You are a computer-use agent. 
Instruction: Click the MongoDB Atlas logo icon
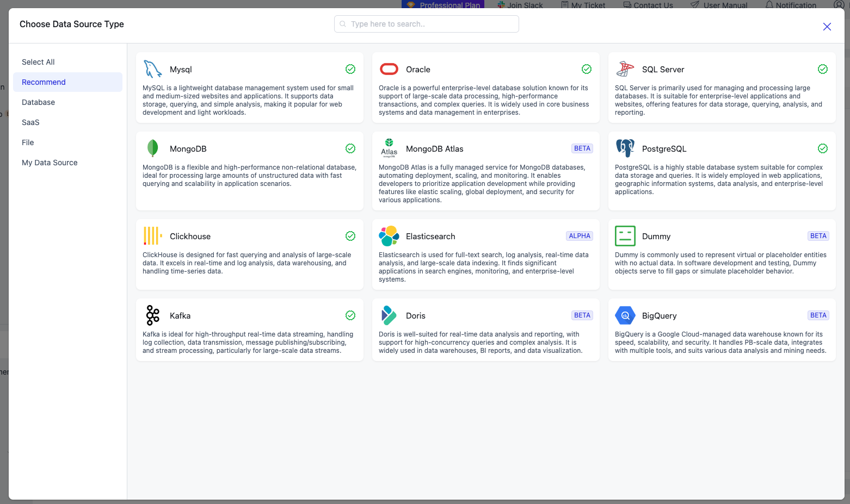pos(389,148)
